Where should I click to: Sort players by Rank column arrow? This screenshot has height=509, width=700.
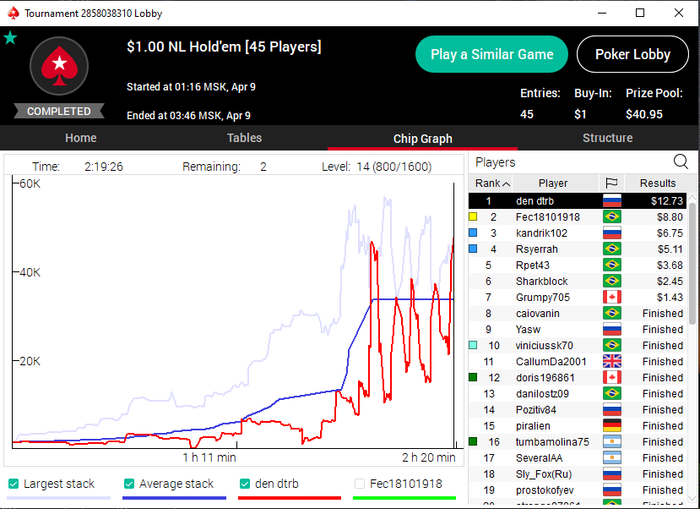pos(506,184)
